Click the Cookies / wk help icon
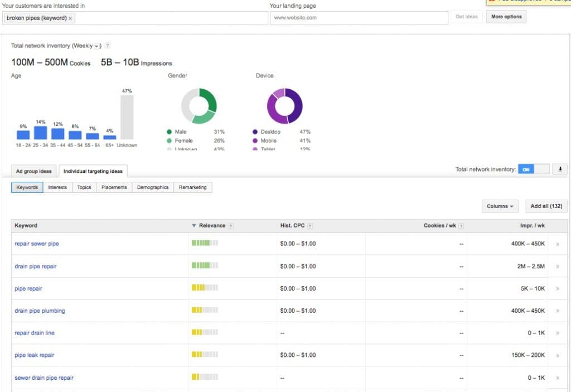The height and width of the screenshot is (392, 571). click(461, 226)
